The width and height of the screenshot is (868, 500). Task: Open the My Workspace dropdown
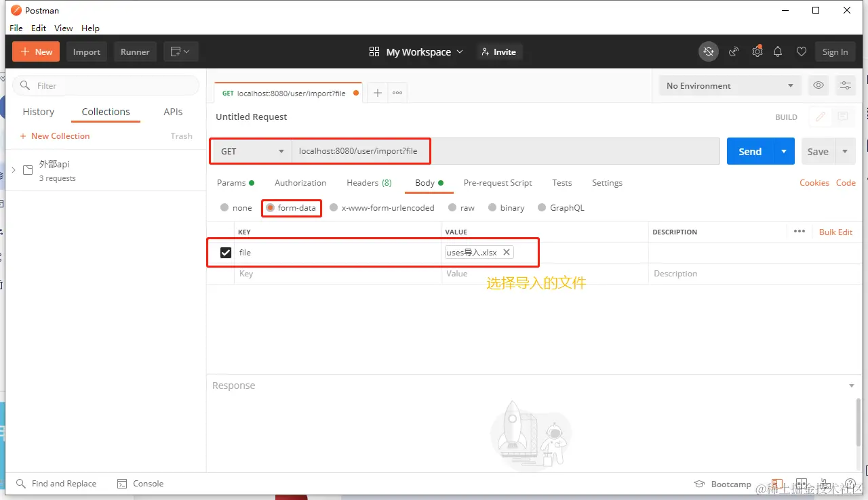coord(425,51)
